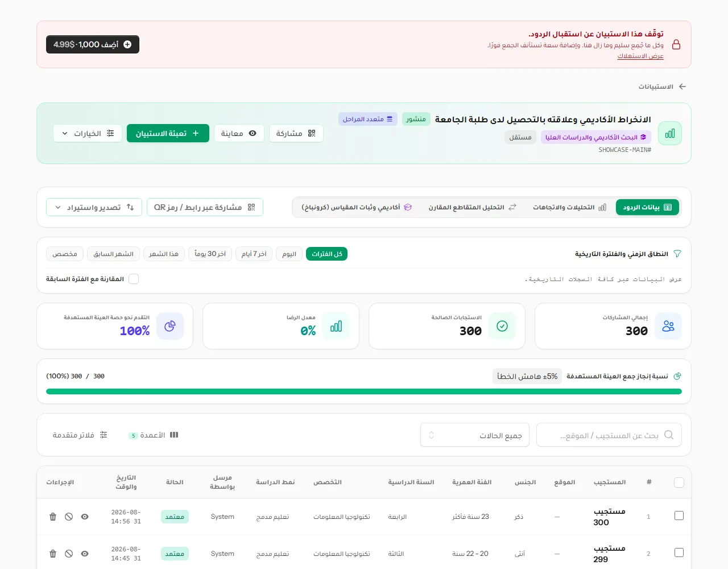This screenshot has width=728, height=569.
Task: Click معاينة preview button
Action: coord(239,133)
